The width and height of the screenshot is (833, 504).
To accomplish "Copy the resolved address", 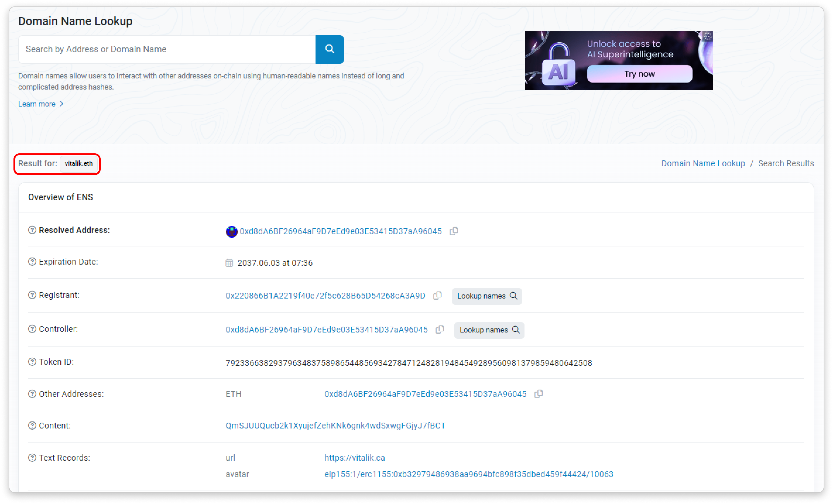I will click(454, 231).
